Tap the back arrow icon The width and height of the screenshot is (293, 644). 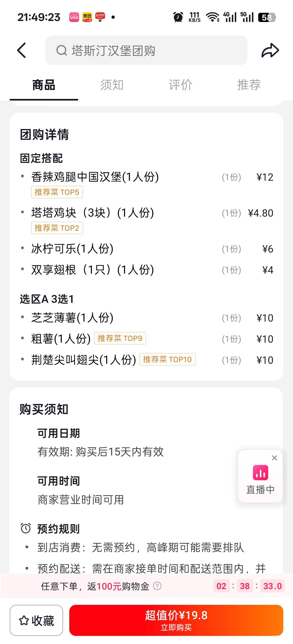(x=22, y=50)
